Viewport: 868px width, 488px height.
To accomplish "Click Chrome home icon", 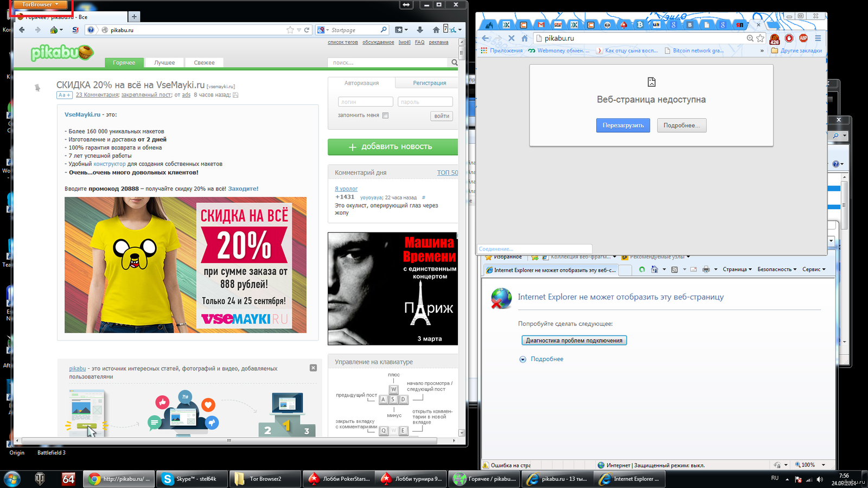I will click(x=525, y=38).
